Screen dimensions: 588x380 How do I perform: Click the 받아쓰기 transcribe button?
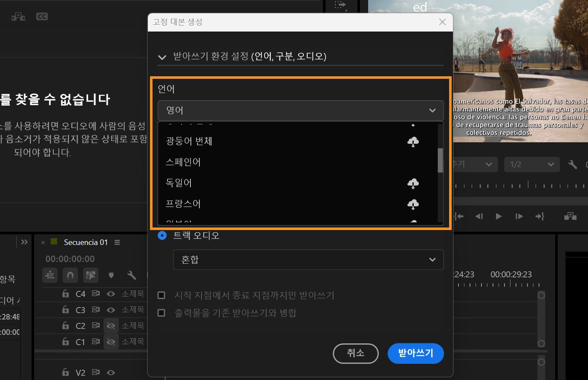click(415, 353)
